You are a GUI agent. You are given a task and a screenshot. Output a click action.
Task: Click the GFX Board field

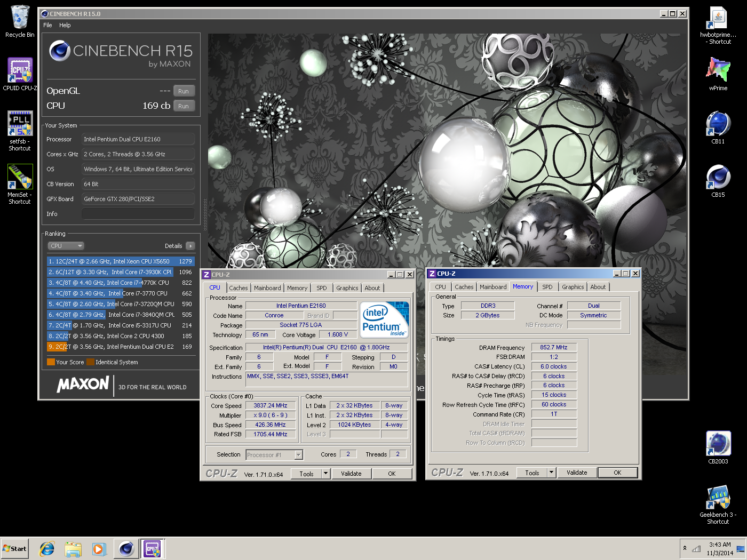click(x=138, y=199)
